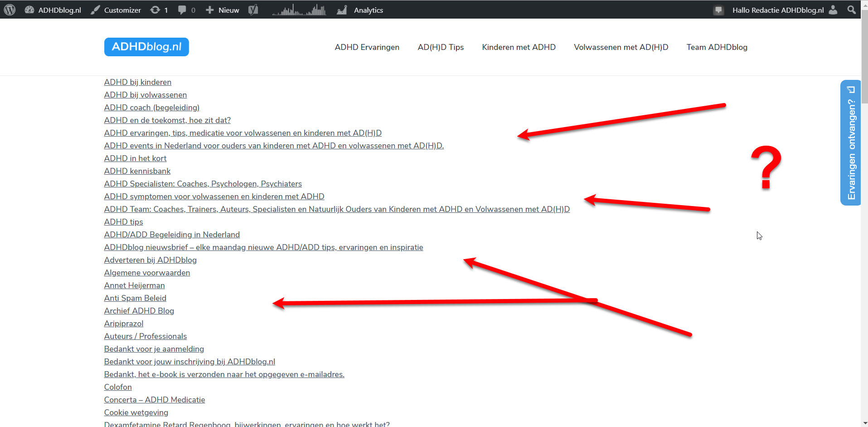Open the Hallo Redactie ADHDblog.nl account menu
The image size is (868, 427).
(778, 10)
